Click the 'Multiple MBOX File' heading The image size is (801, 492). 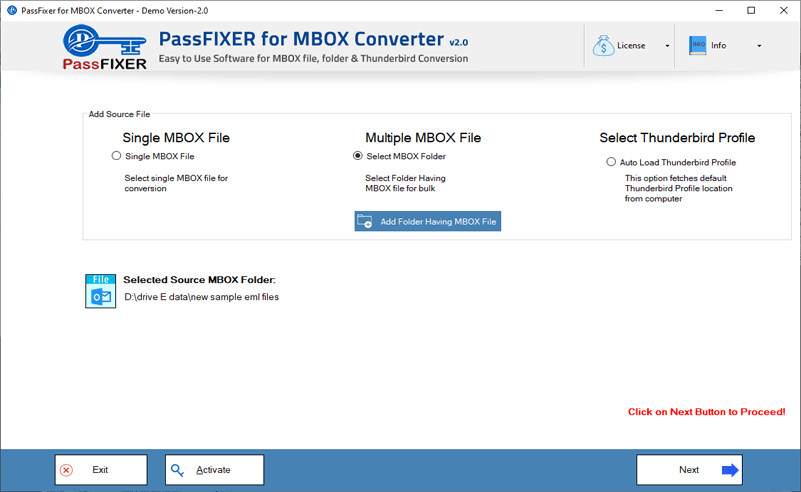pos(423,137)
